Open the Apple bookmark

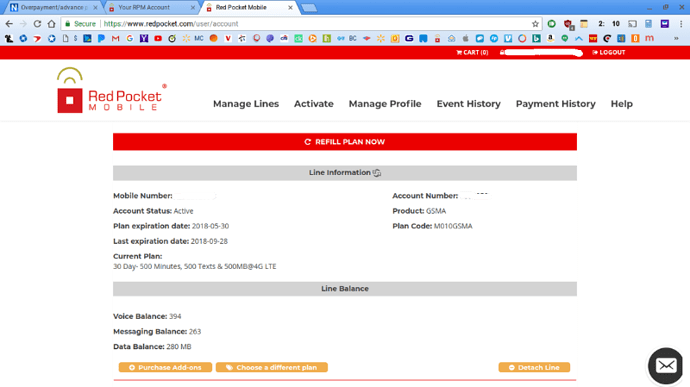click(x=466, y=38)
